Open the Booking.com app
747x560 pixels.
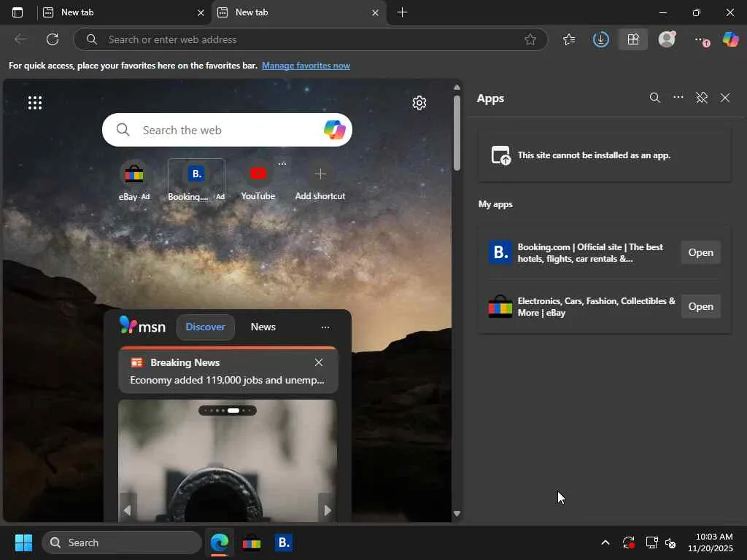700,252
